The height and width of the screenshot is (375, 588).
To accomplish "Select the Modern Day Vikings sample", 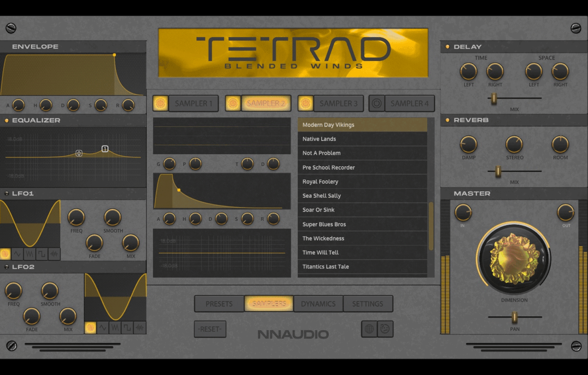I will 362,125.
